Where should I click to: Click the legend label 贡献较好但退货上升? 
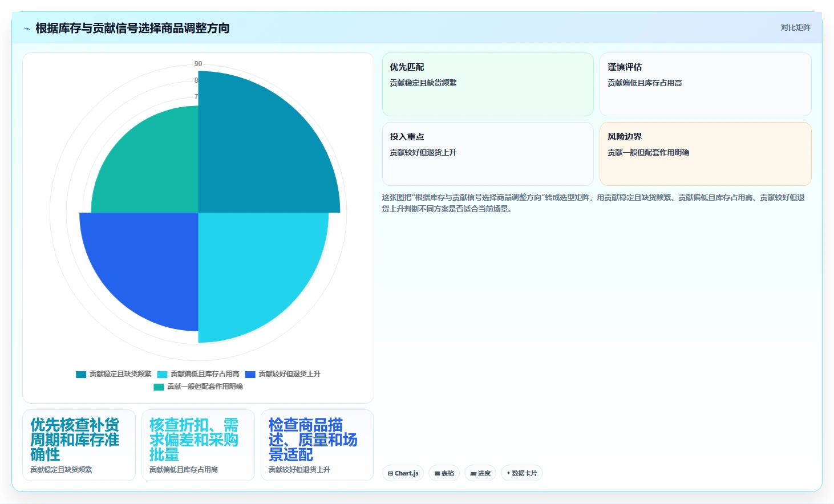(x=290, y=374)
